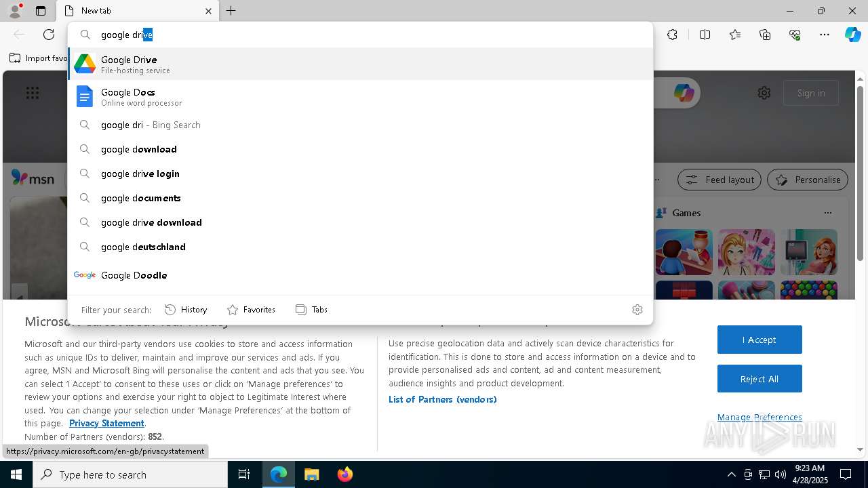Open Feed layout options
The width and height of the screenshot is (868, 488).
pyautogui.click(x=719, y=180)
